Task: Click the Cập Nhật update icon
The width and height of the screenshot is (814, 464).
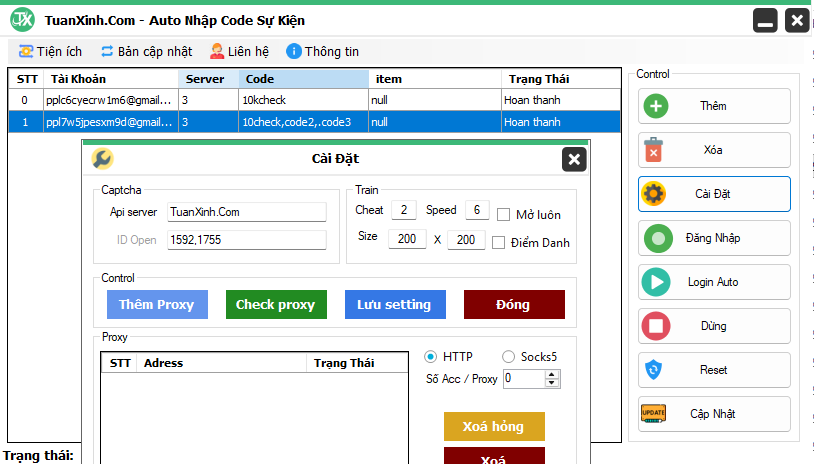Action: click(x=654, y=414)
